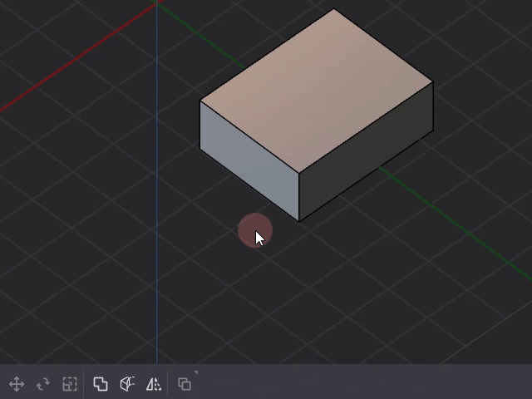Image resolution: width=532 pixels, height=399 pixels.
Task: Activate the Mirror tool icon
Action: 154,384
